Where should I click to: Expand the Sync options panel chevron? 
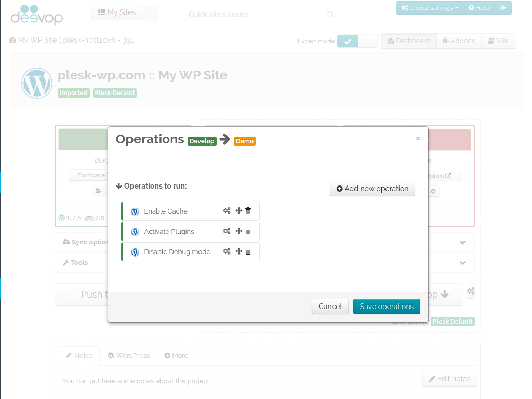pyautogui.click(x=462, y=242)
